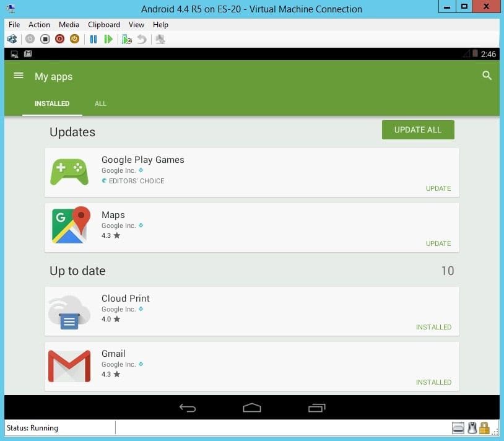
Task: Click the Cloud Print app icon
Action: (x=69, y=312)
